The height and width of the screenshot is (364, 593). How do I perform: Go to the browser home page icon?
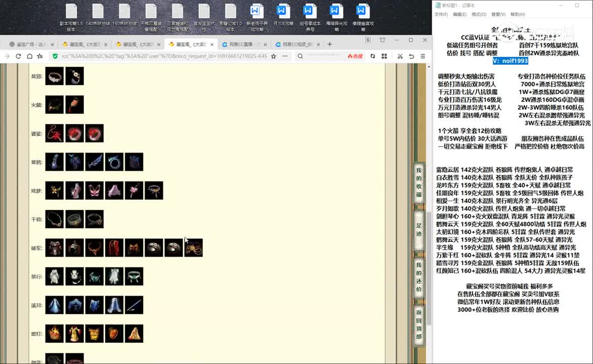(x=29, y=56)
